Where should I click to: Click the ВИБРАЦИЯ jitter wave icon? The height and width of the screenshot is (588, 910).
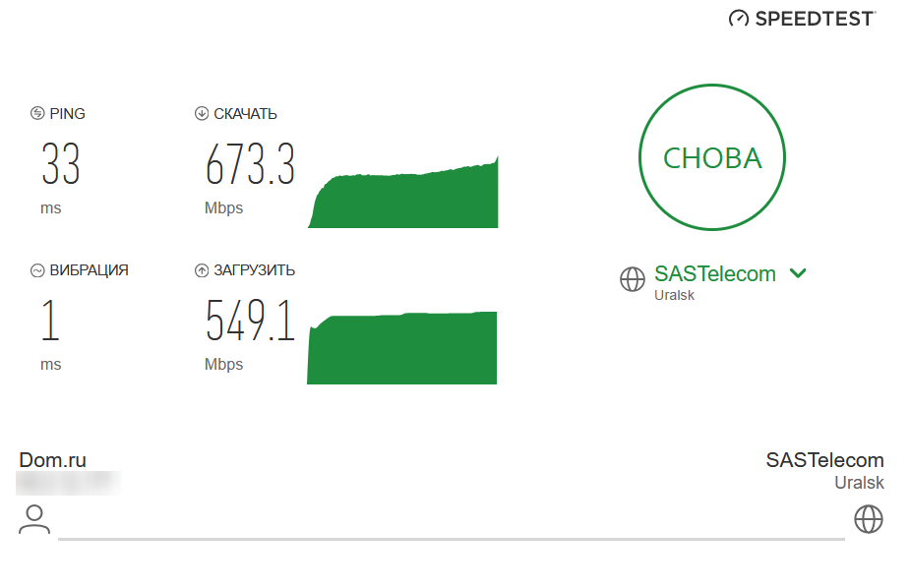click(x=37, y=270)
